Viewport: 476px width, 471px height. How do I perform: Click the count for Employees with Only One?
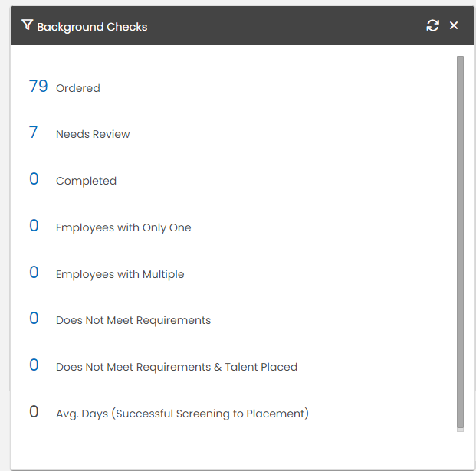[x=34, y=225]
